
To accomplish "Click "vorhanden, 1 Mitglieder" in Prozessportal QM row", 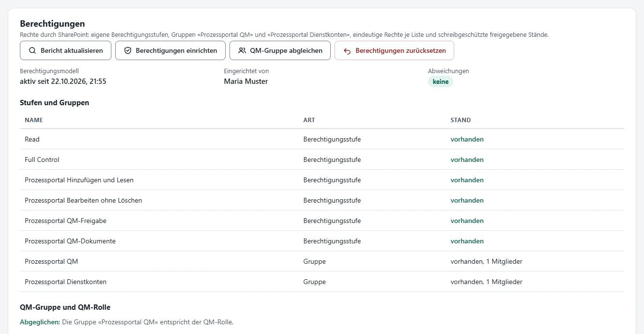I will pos(486,261).
